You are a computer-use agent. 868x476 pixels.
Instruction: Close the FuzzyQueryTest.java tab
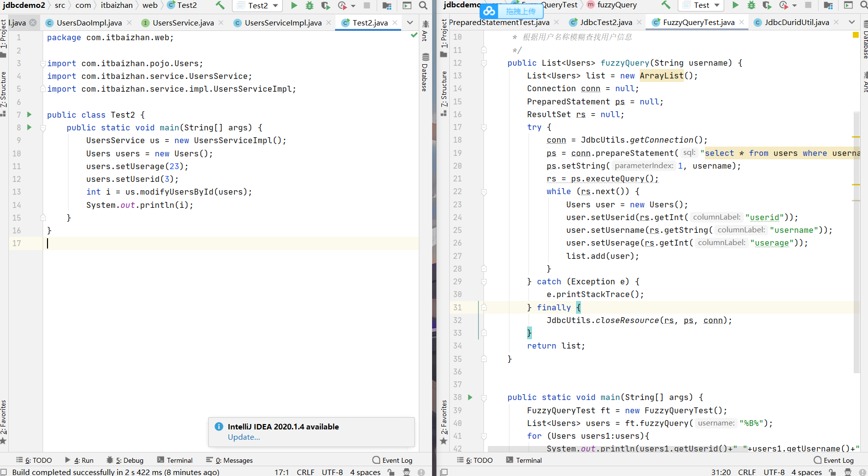(x=742, y=22)
